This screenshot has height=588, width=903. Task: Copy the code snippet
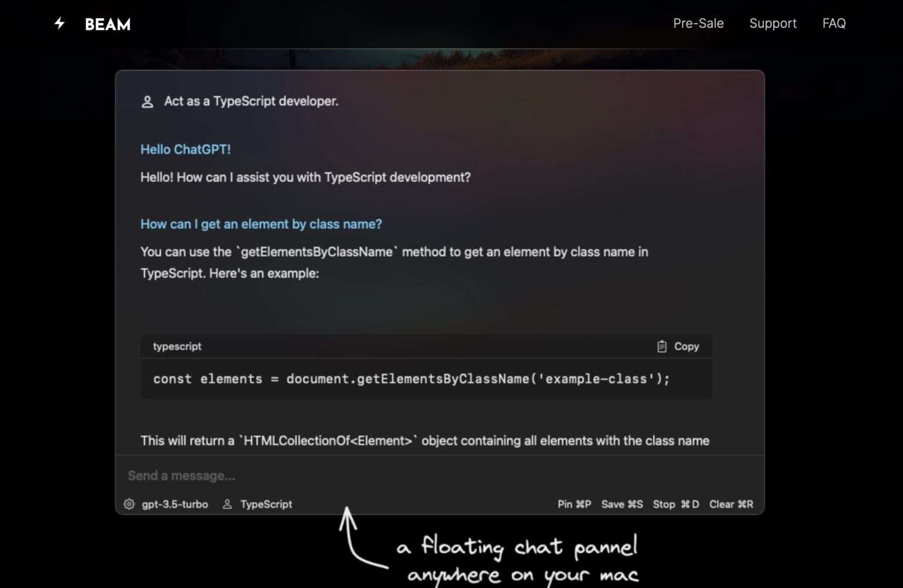(x=687, y=346)
